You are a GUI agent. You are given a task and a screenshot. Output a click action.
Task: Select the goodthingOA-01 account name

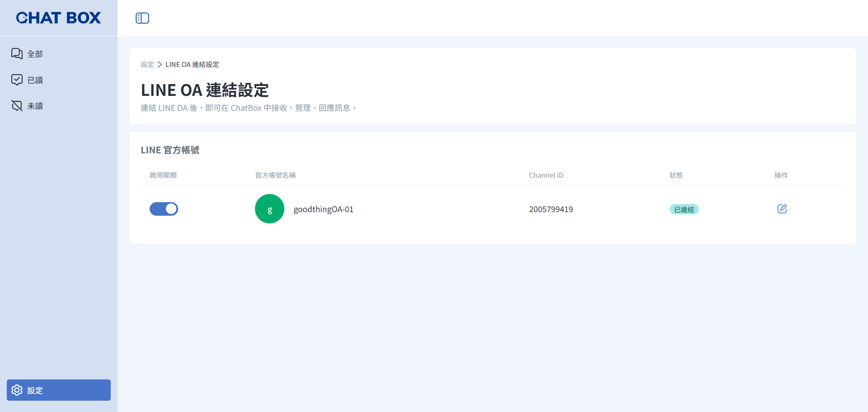[x=323, y=209]
